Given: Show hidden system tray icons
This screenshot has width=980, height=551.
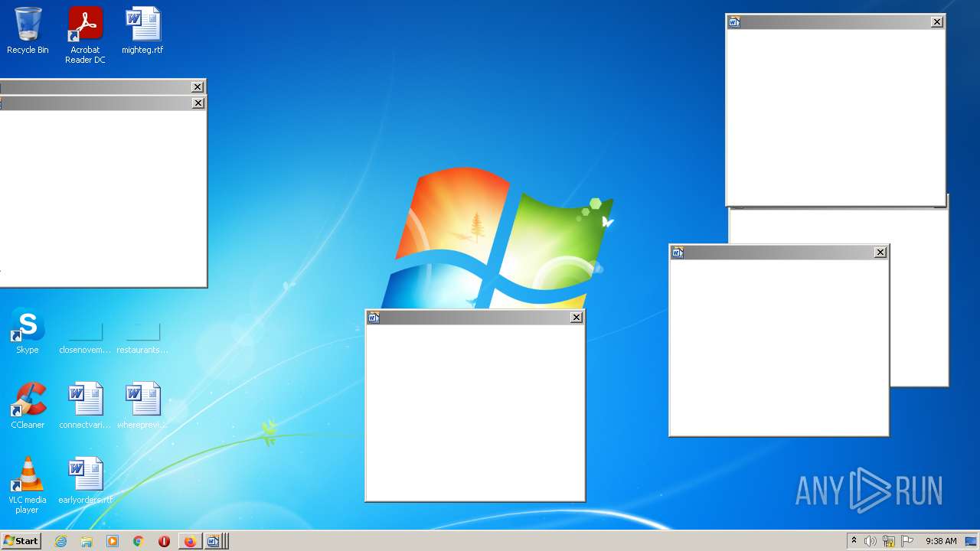Looking at the screenshot, I should (x=854, y=541).
